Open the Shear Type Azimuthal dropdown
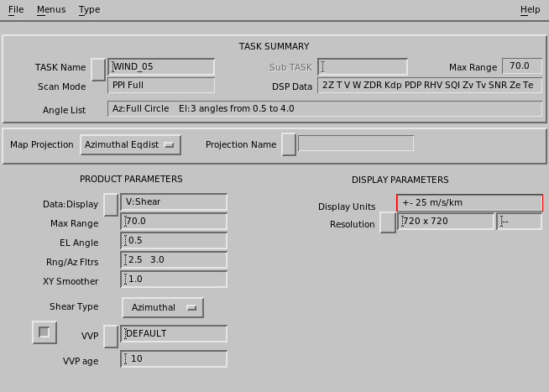The width and height of the screenshot is (549, 392). tap(163, 308)
